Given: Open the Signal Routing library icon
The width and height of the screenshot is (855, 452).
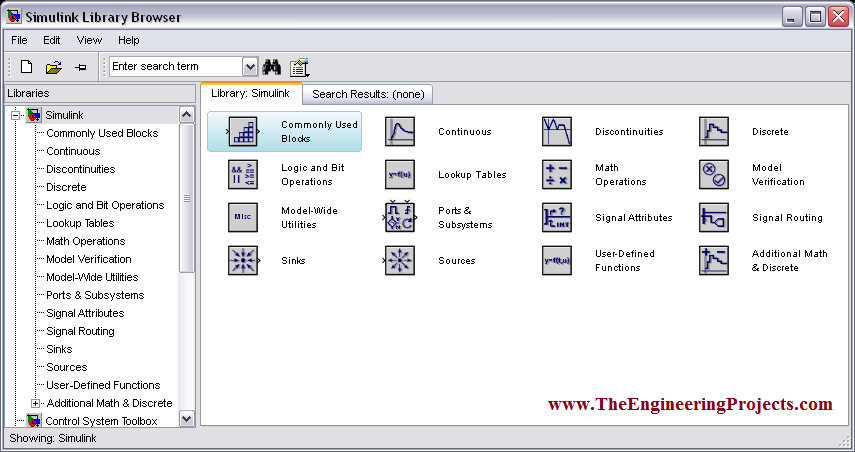Looking at the screenshot, I should tap(714, 217).
